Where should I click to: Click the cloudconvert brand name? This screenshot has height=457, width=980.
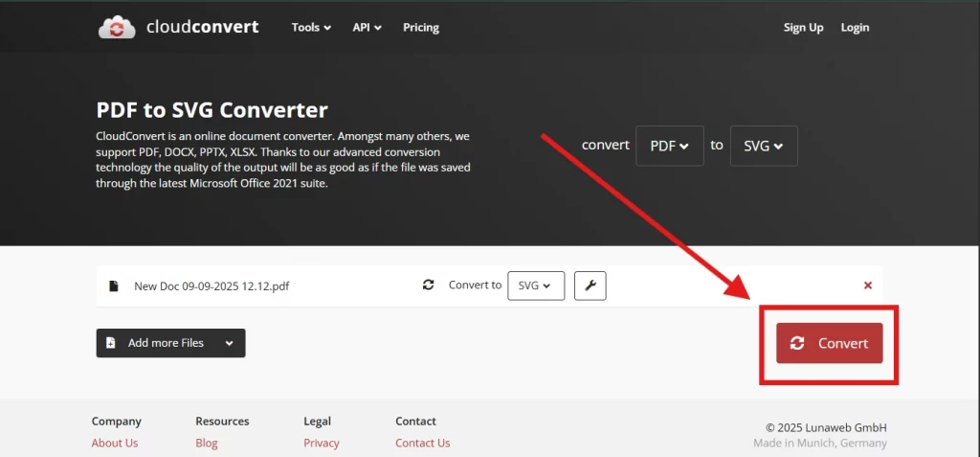click(203, 27)
